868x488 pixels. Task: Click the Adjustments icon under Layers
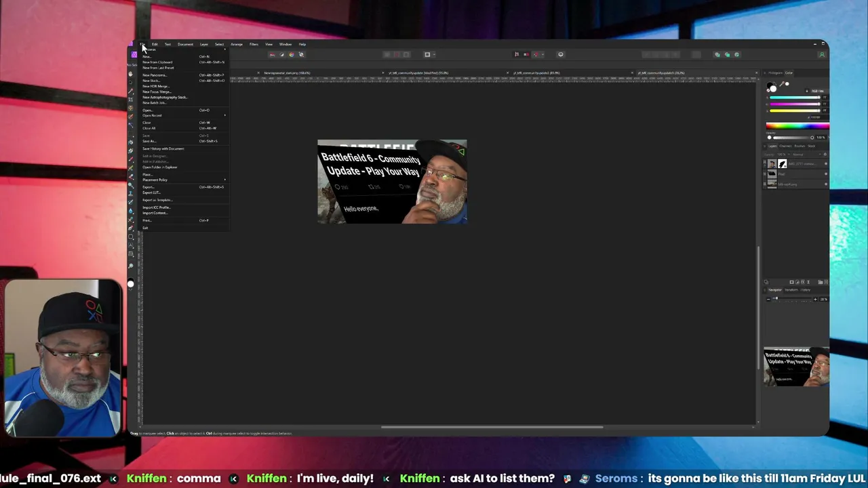pyautogui.click(x=797, y=282)
